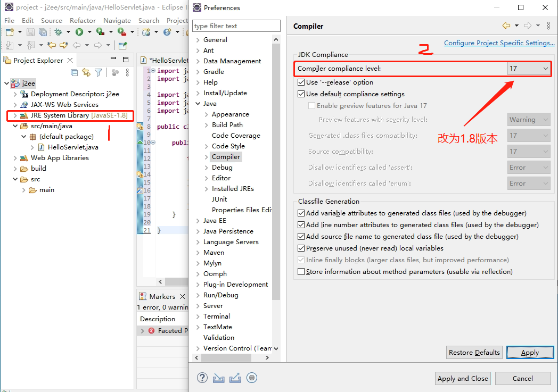Click the Previous Annotation icon in toolbar
This screenshot has width=558, height=392.
pyautogui.click(x=31, y=45)
